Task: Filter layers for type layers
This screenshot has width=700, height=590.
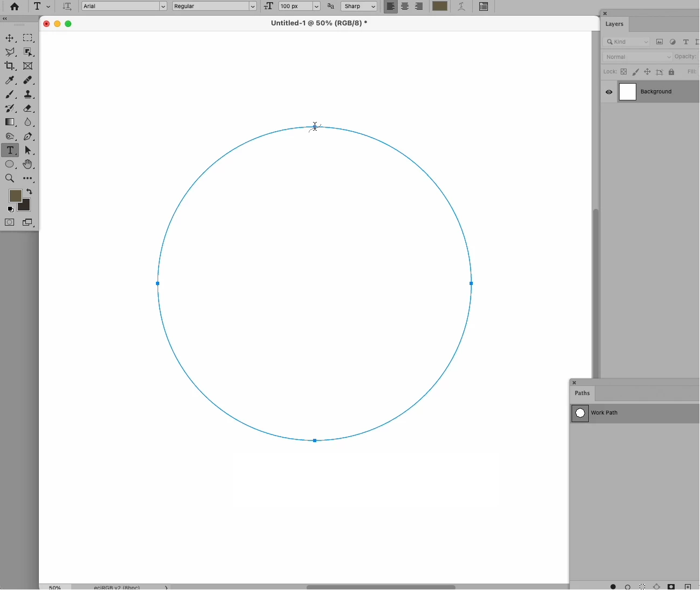Action: (686, 42)
